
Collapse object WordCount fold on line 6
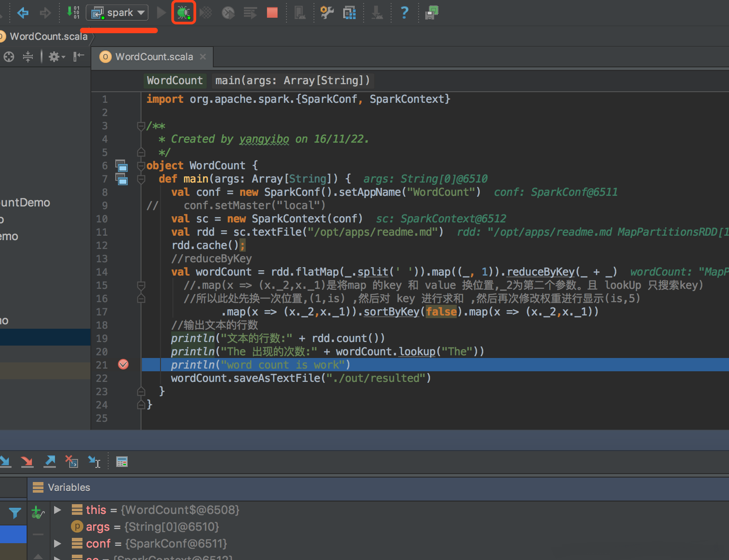point(141,166)
